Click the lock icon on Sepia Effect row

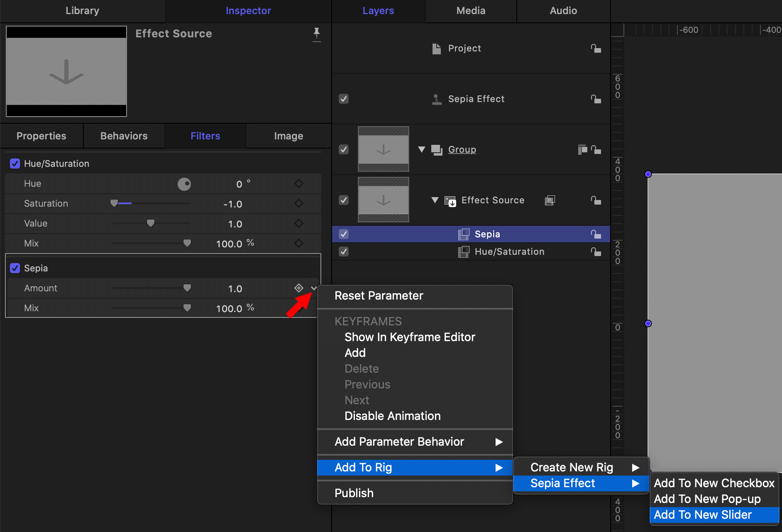tap(596, 99)
